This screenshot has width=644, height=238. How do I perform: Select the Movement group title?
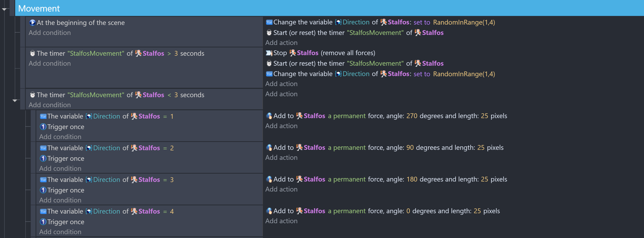tap(39, 8)
